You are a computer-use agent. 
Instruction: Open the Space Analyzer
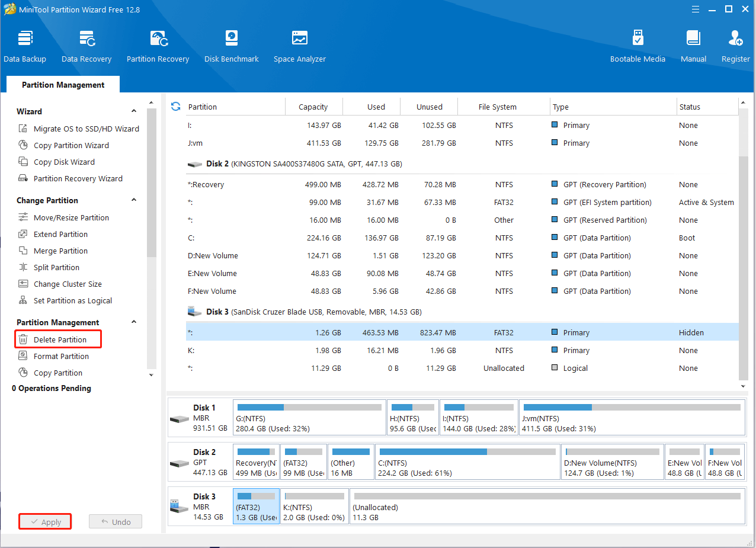click(x=300, y=46)
